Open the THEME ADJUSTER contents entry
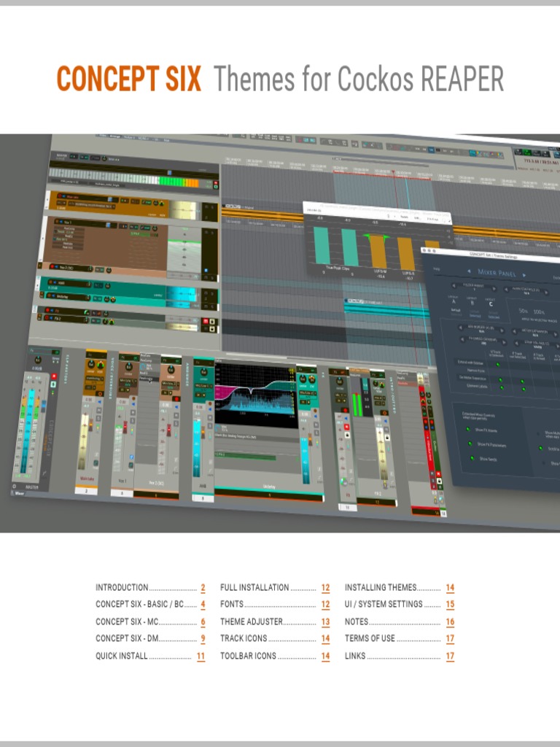This screenshot has height=747, width=560. coord(275,622)
